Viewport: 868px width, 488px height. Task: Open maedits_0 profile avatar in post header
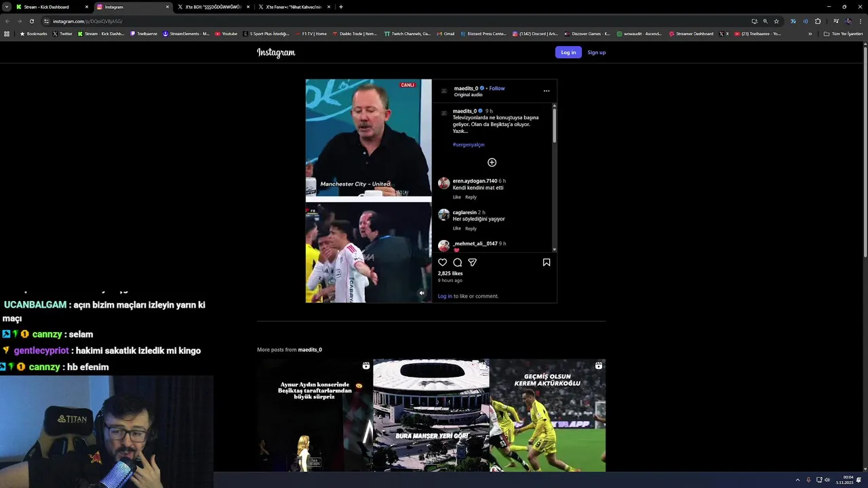(444, 91)
